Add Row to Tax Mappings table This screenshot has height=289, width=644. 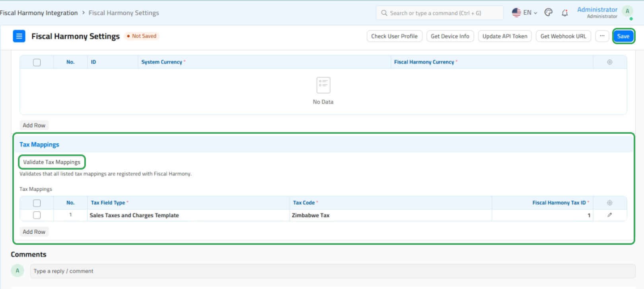coord(34,232)
